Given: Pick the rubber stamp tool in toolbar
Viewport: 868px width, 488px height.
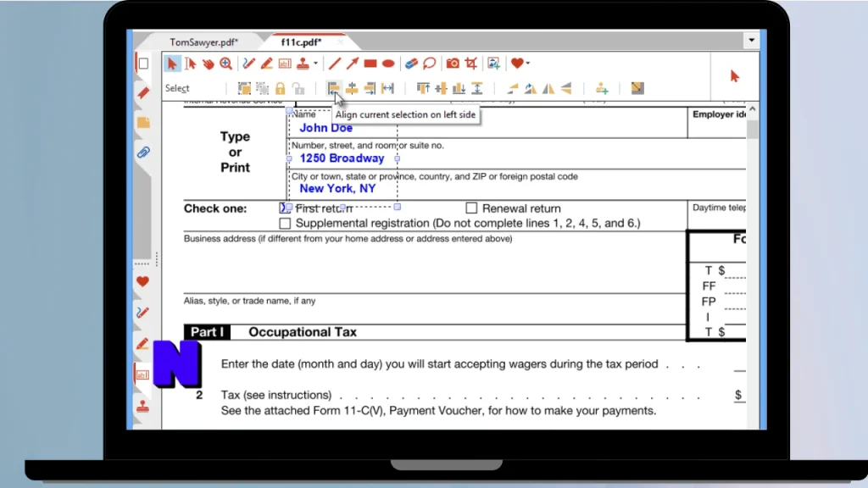Looking at the screenshot, I should point(303,64).
